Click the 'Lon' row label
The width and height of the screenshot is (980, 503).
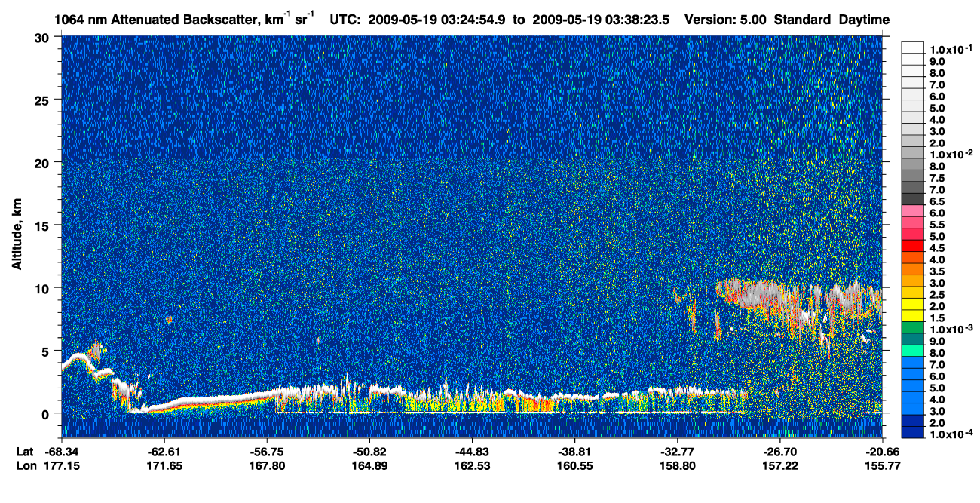pyautogui.click(x=26, y=465)
